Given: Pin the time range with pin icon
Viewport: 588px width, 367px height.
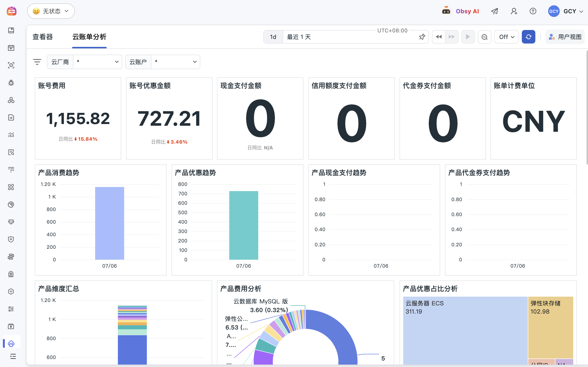Looking at the screenshot, I should (x=422, y=37).
